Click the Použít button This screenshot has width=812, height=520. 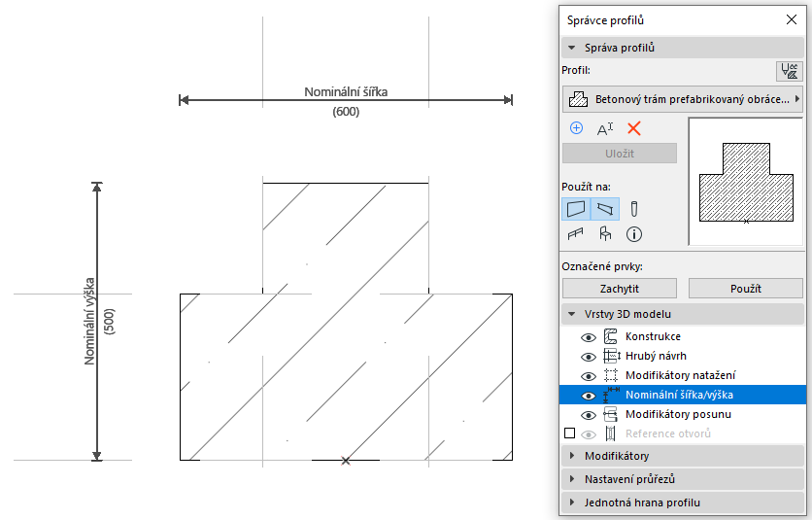click(746, 289)
